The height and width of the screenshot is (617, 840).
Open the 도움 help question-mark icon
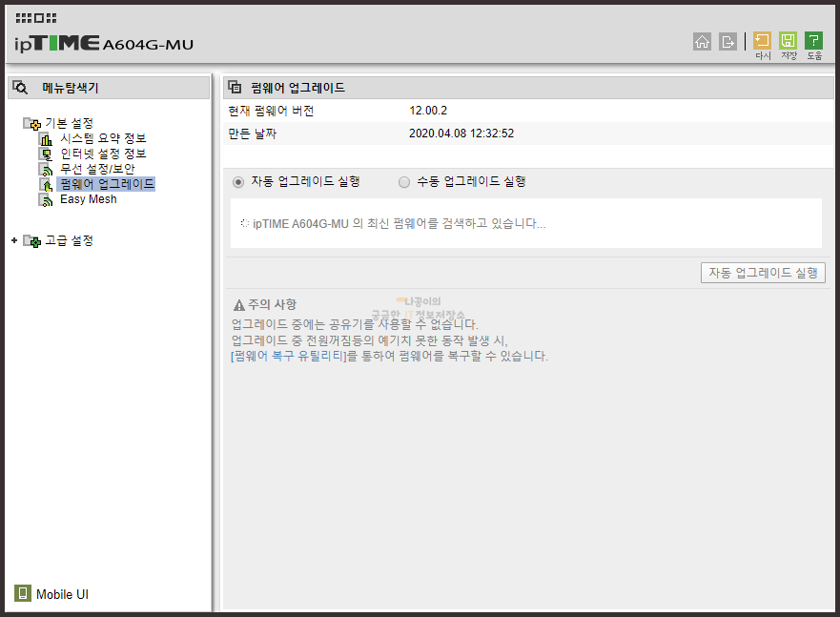pos(813,40)
